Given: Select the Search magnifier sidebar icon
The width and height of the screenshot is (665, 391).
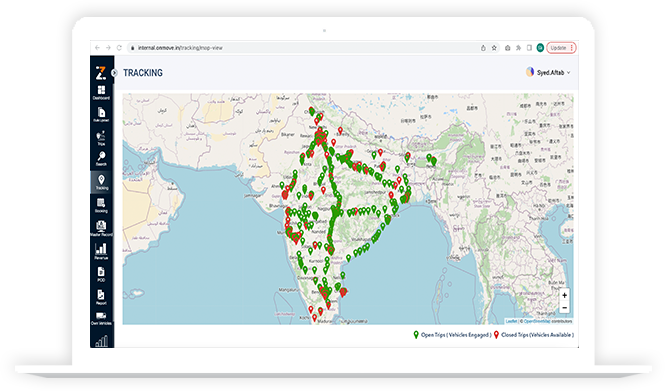Looking at the screenshot, I should click(x=101, y=159).
